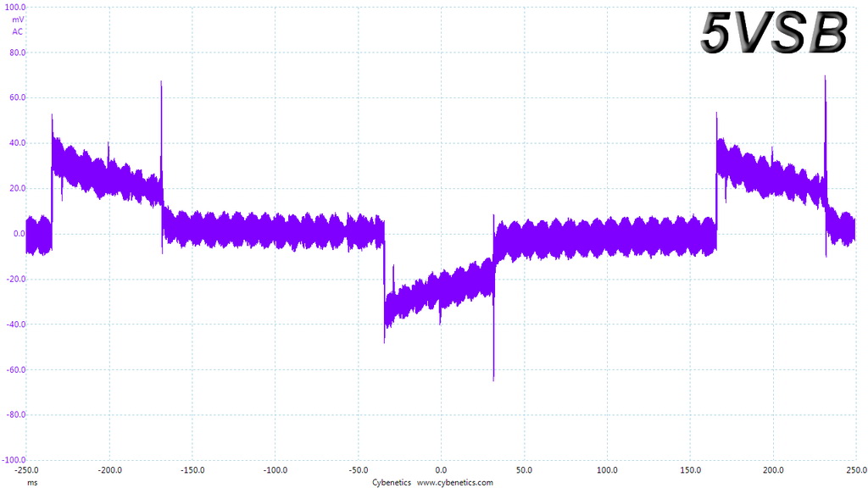Click the 40.0 y-axis label

click(x=17, y=142)
